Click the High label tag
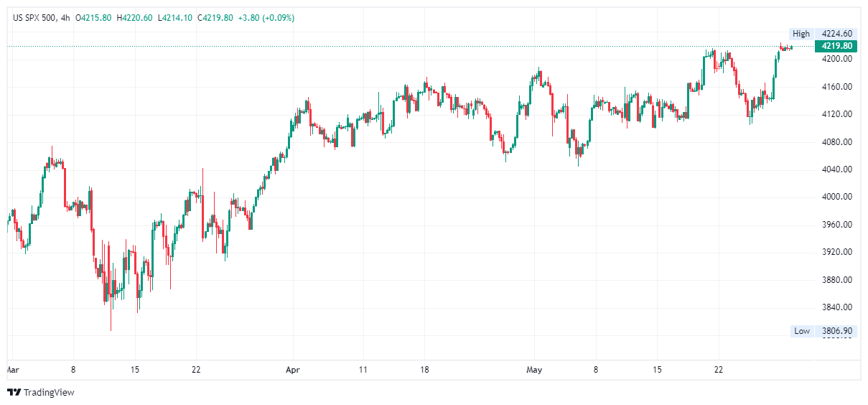Image resolution: width=868 pixels, height=405 pixels. coord(801,34)
